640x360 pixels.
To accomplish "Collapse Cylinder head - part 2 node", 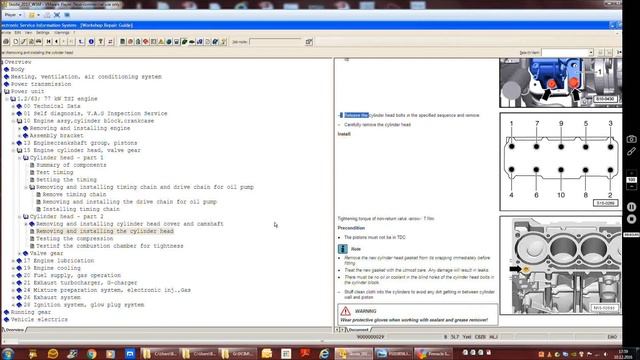I will pyautogui.click(x=20, y=216).
